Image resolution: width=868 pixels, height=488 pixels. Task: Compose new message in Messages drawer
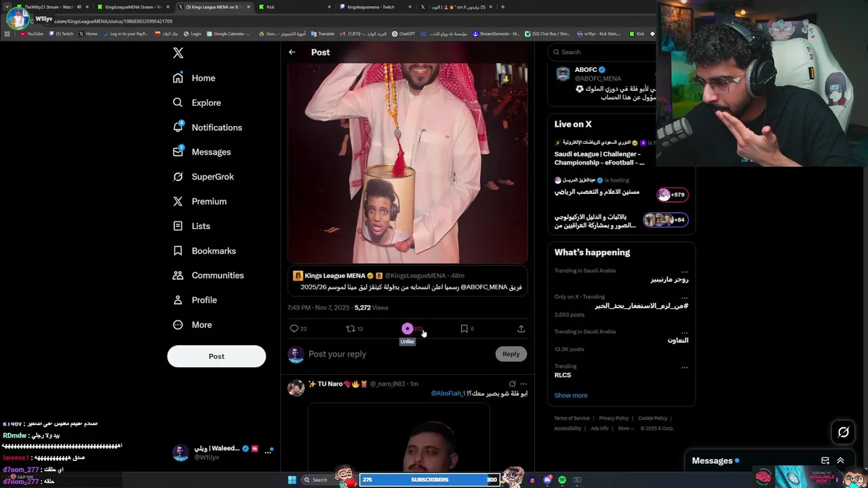pyautogui.click(x=825, y=460)
